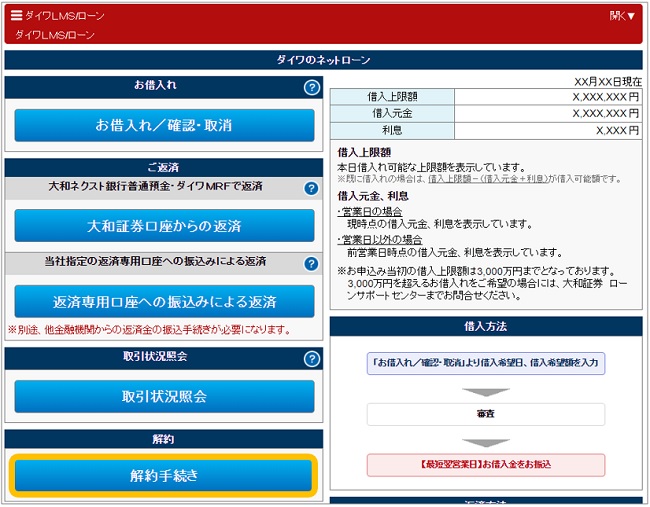Click the blue 取引状況照会 button
Image resolution: width=650 pixels, height=507 pixels.
click(164, 396)
